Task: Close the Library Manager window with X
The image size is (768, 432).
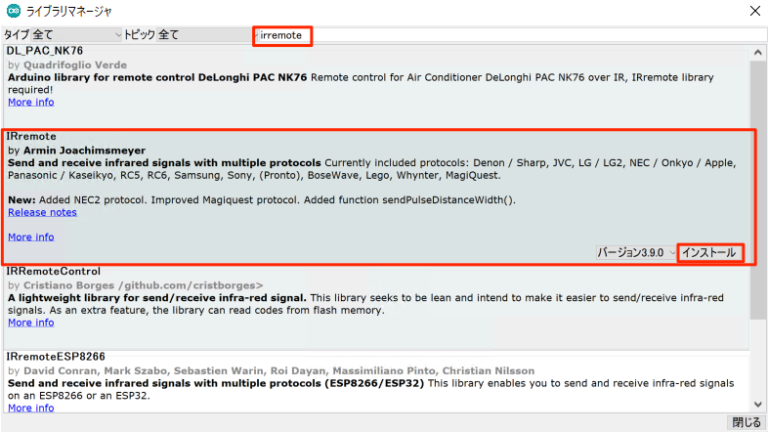Action: tap(752, 11)
